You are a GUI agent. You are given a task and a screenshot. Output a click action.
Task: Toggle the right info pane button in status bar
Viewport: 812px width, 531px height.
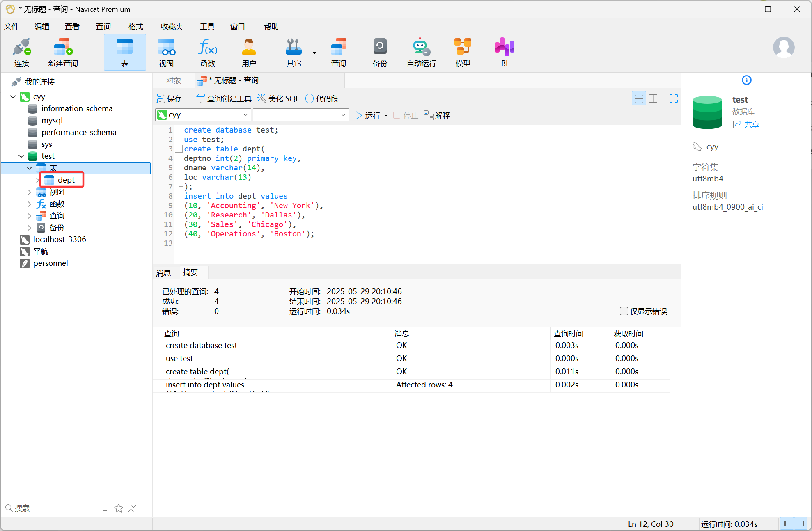coord(801,524)
